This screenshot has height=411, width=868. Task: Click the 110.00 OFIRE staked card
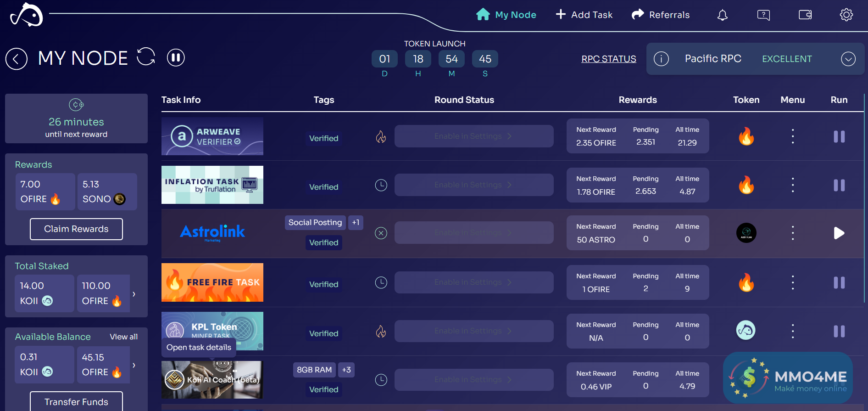(103, 293)
